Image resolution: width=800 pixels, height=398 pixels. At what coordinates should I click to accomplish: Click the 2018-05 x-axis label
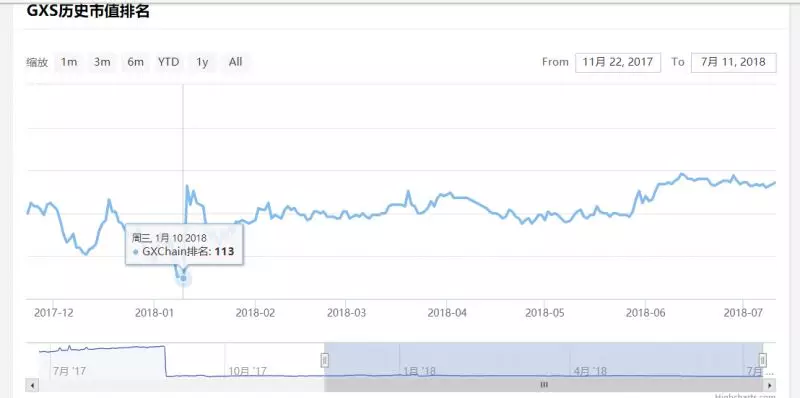pos(545,313)
